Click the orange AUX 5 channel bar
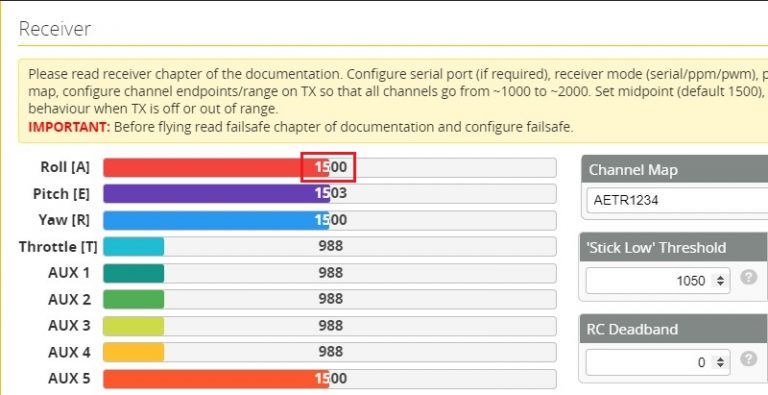Screen dimensions: 768x395 tap(330, 379)
